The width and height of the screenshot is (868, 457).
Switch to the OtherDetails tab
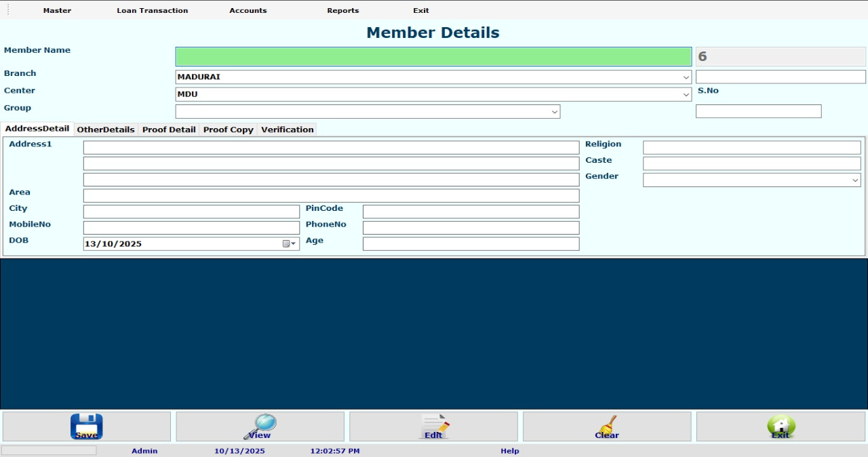106,130
